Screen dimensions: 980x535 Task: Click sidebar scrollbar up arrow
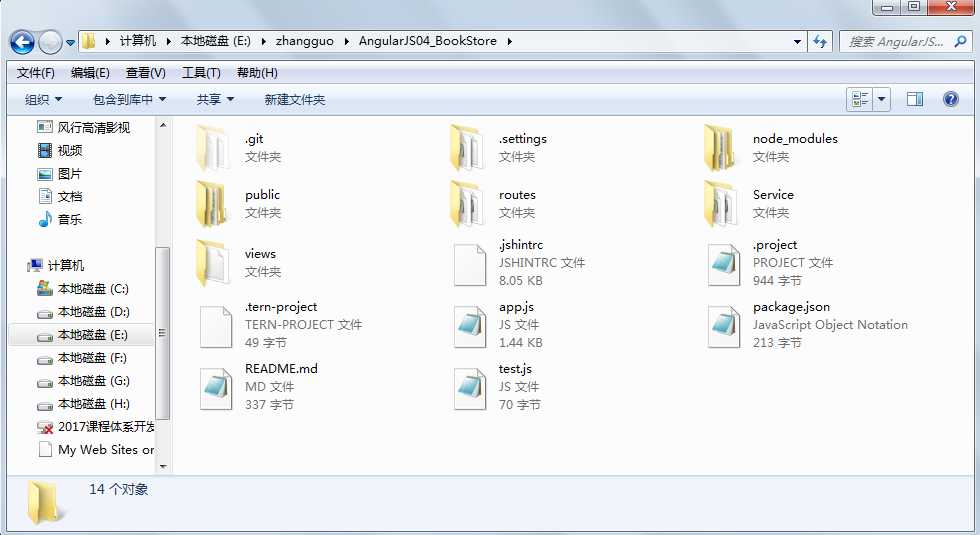tap(162, 125)
